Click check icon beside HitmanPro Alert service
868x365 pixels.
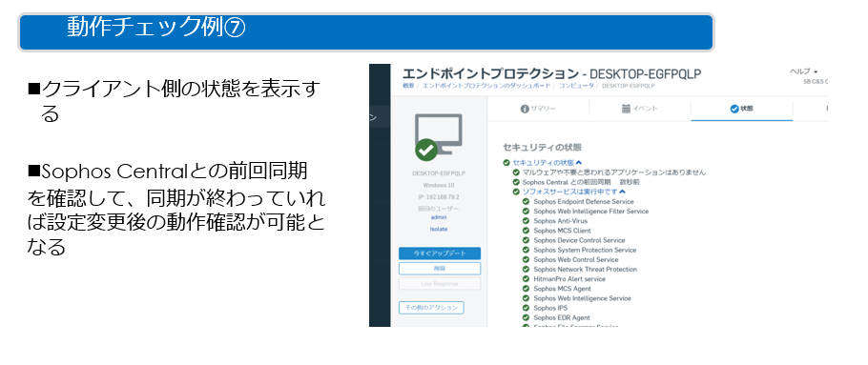[526, 278]
